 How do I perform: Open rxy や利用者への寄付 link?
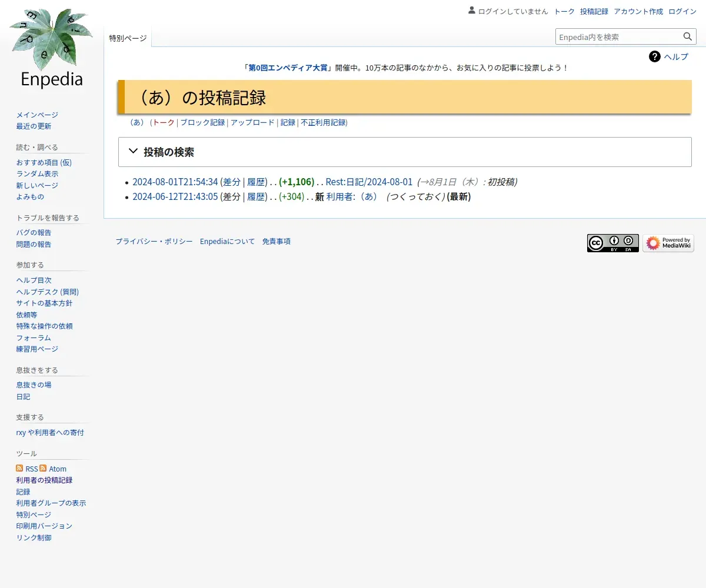click(50, 432)
